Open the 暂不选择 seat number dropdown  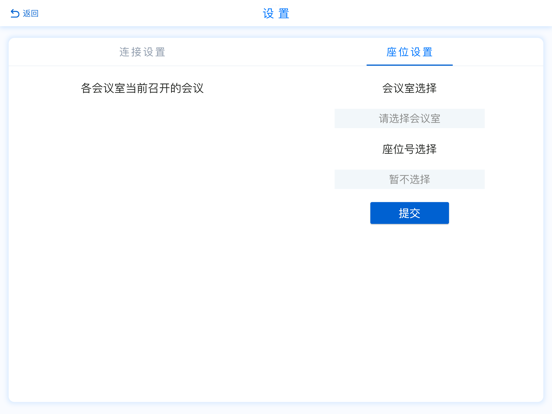(409, 180)
